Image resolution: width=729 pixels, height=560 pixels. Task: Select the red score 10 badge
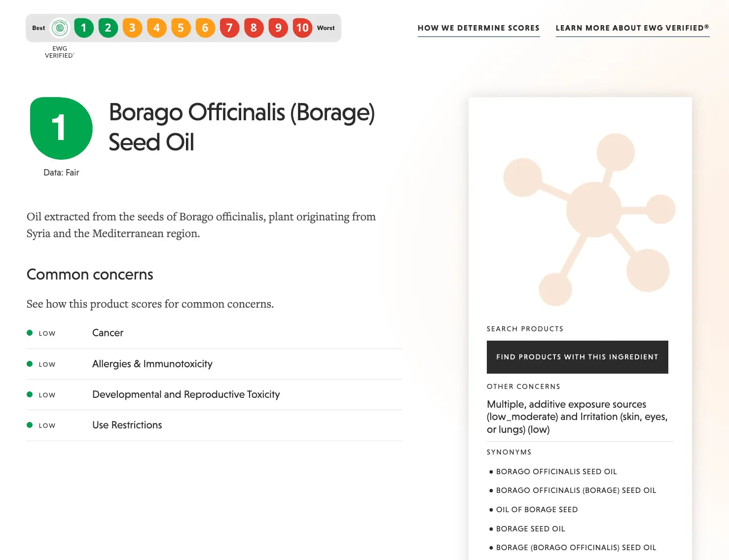(302, 28)
